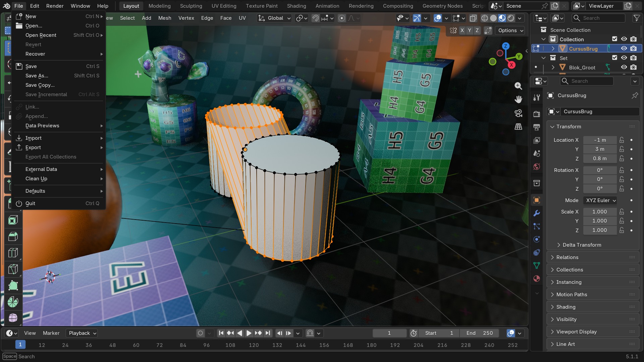Select the Spin tool

[x=13, y=302]
